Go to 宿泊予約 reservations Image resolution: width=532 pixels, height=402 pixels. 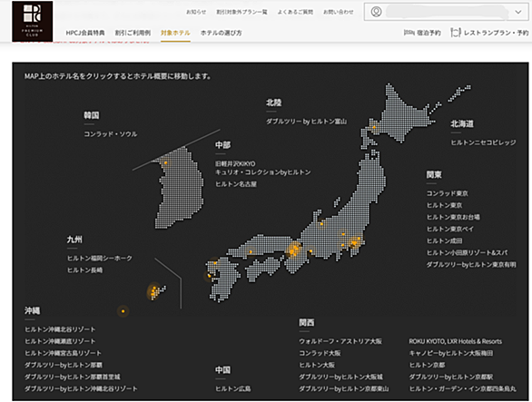click(x=429, y=33)
